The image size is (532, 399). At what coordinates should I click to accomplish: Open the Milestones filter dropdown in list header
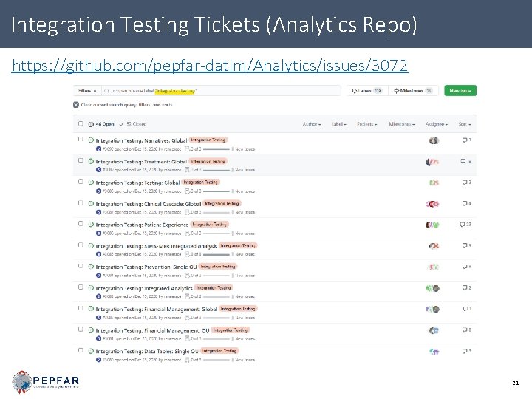coord(403,124)
